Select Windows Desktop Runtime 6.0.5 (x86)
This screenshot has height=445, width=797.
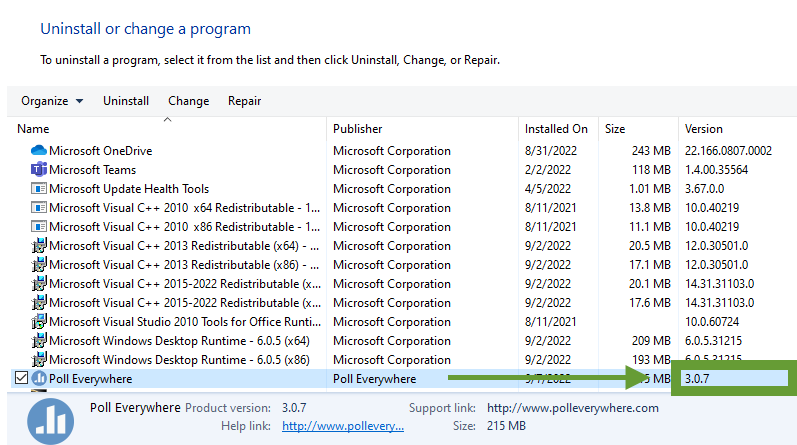tap(179, 360)
